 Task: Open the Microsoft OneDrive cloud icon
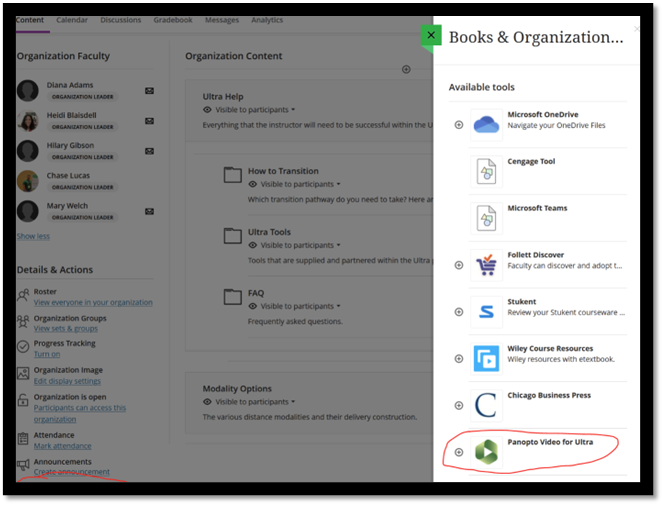pos(486,125)
